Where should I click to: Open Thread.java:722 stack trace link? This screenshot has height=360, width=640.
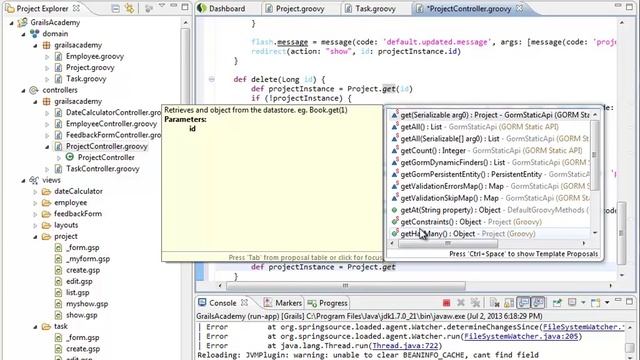pyautogui.click(x=405, y=346)
